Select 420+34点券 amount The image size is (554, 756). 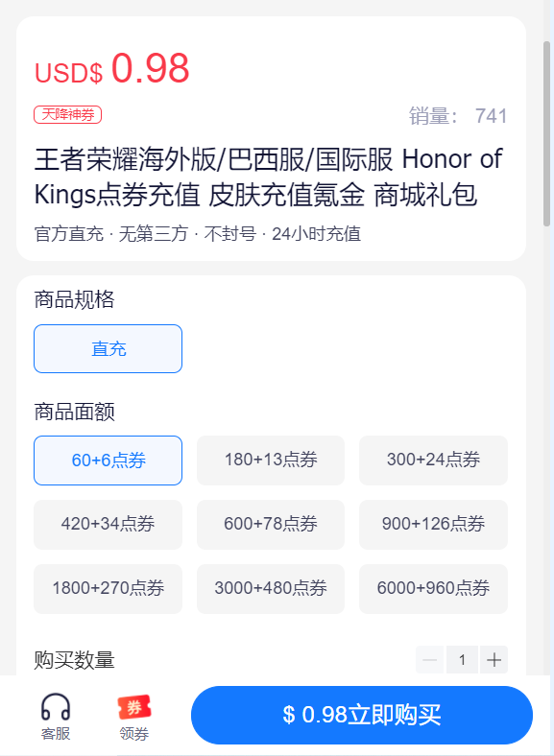click(108, 525)
